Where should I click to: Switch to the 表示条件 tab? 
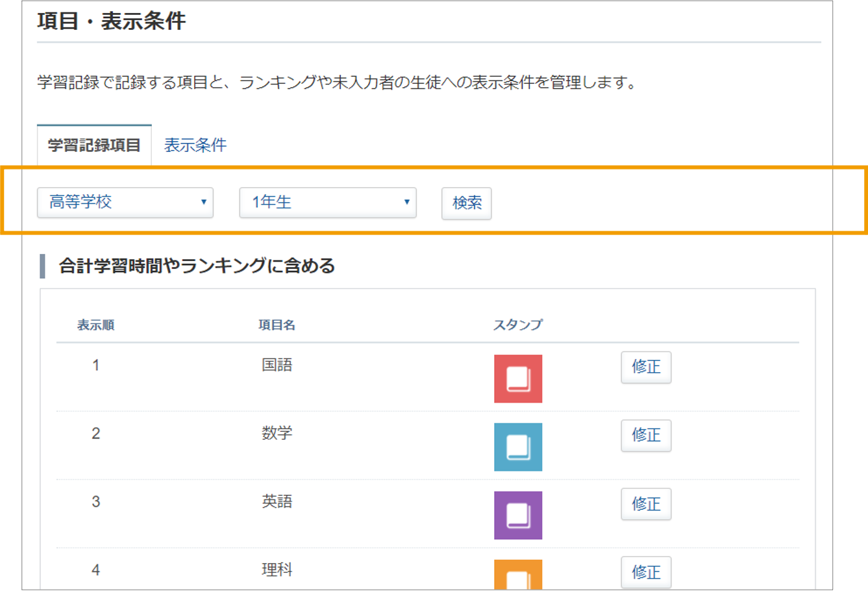click(195, 145)
